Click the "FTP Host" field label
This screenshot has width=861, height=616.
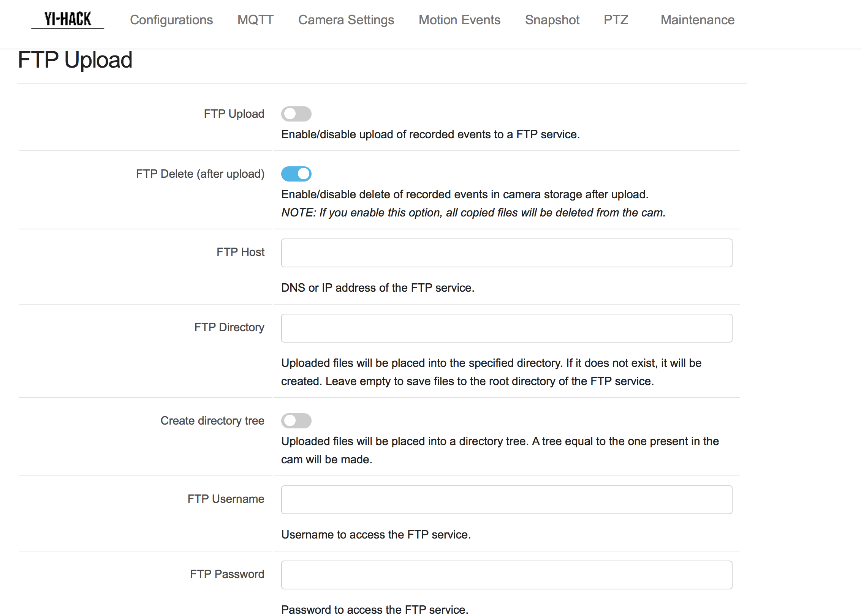(x=240, y=252)
